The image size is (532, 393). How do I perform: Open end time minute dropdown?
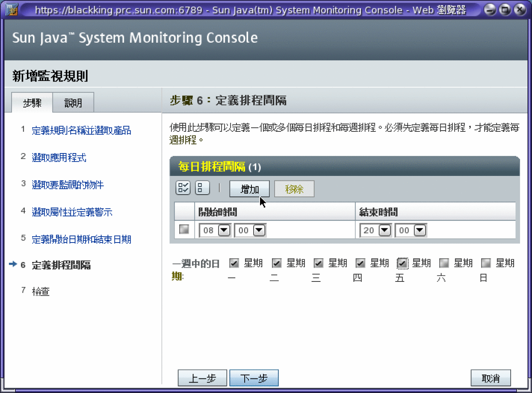click(x=411, y=230)
